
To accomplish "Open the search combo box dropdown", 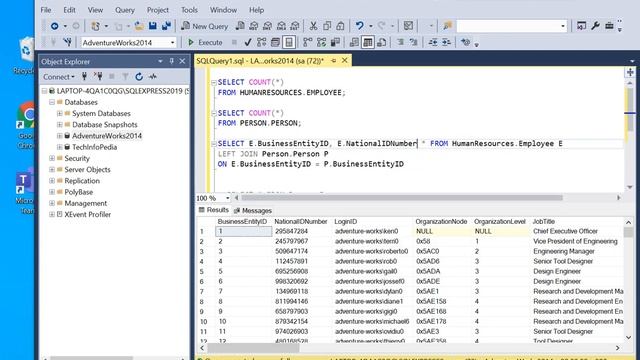I will click(x=563, y=26).
